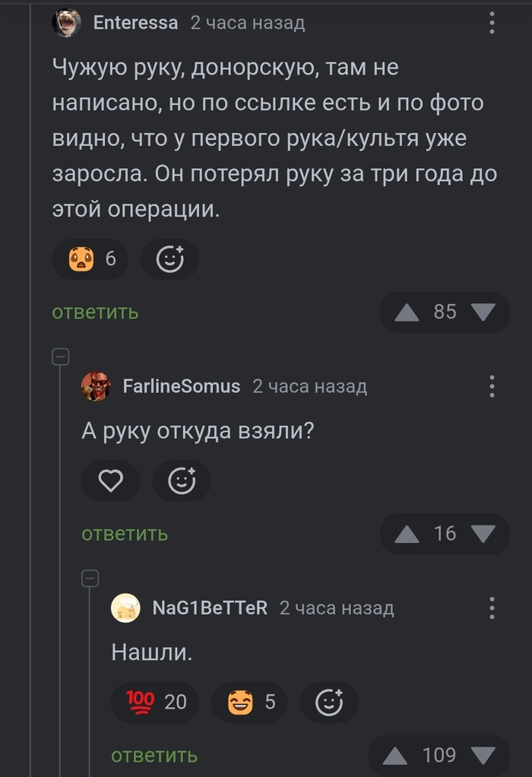Toggle the grinning emoji reaction with 5
Viewport: 532px width, 777px height.
click(x=252, y=702)
